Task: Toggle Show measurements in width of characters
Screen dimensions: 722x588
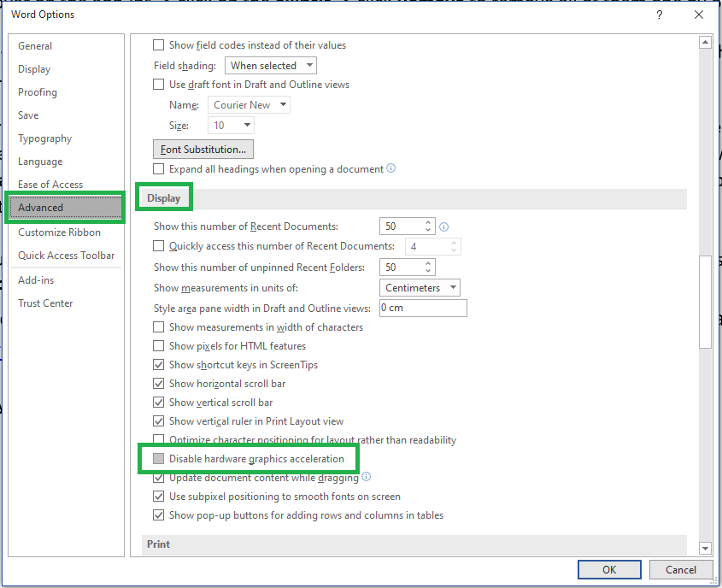Action: (158, 327)
